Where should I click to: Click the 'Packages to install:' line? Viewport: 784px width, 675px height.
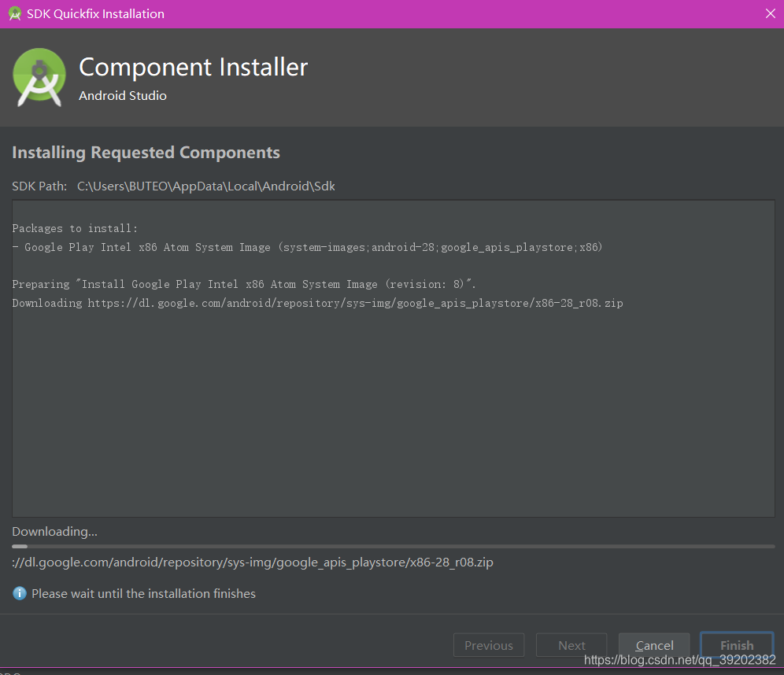[x=75, y=228]
